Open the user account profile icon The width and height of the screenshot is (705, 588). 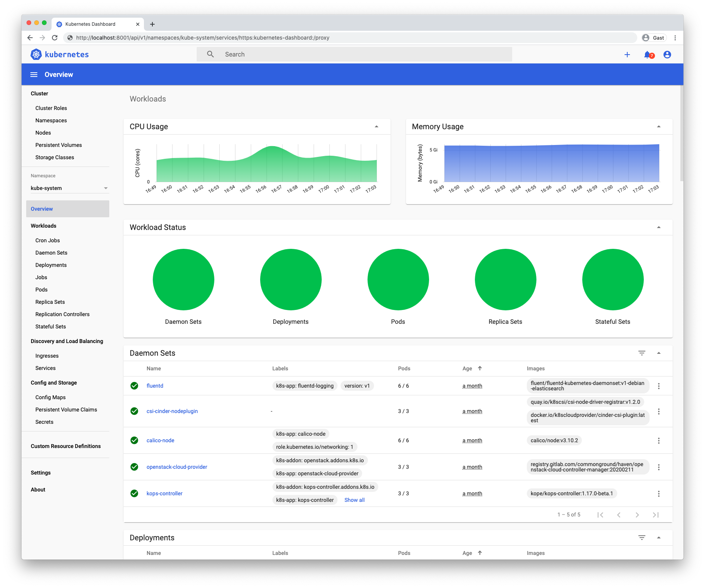pos(667,55)
